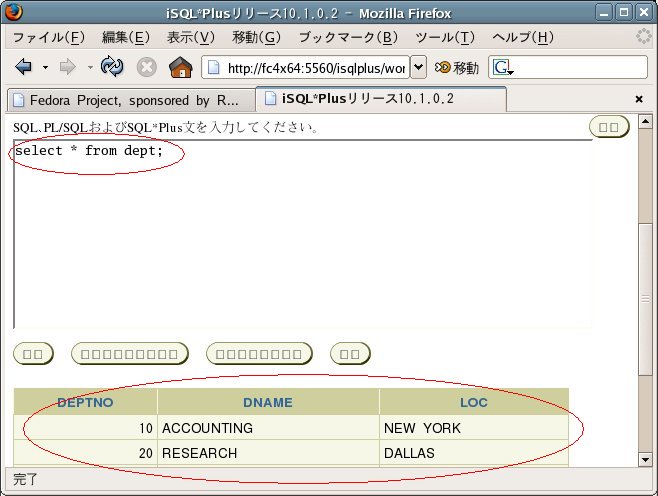Click the Back arrow navigation button
This screenshot has width=658, height=496.
[24, 67]
